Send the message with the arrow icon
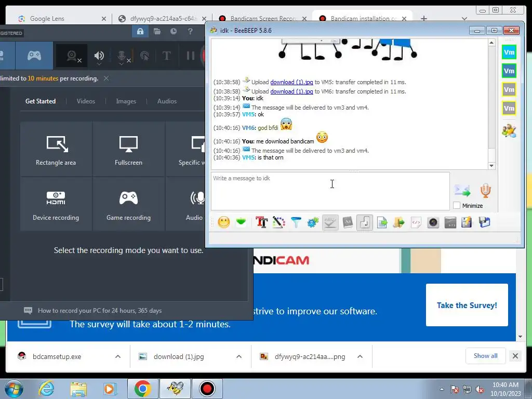The height and width of the screenshot is (399, 532). point(462,191)
